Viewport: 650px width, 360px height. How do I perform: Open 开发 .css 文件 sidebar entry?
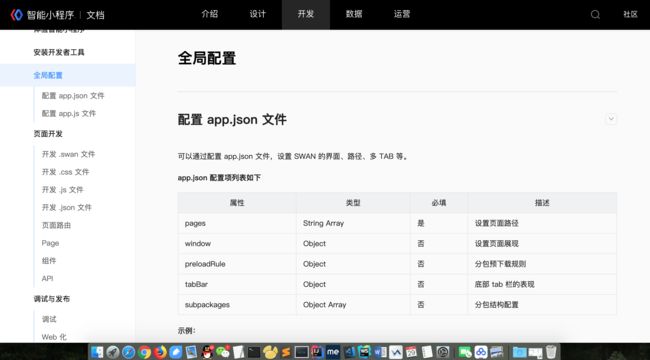point(65,172)
